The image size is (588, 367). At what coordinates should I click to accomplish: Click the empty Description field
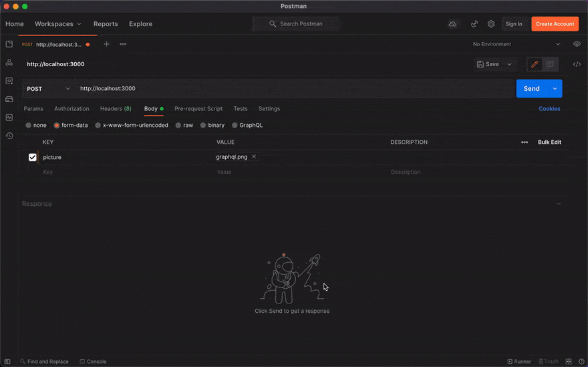(476, 172)
